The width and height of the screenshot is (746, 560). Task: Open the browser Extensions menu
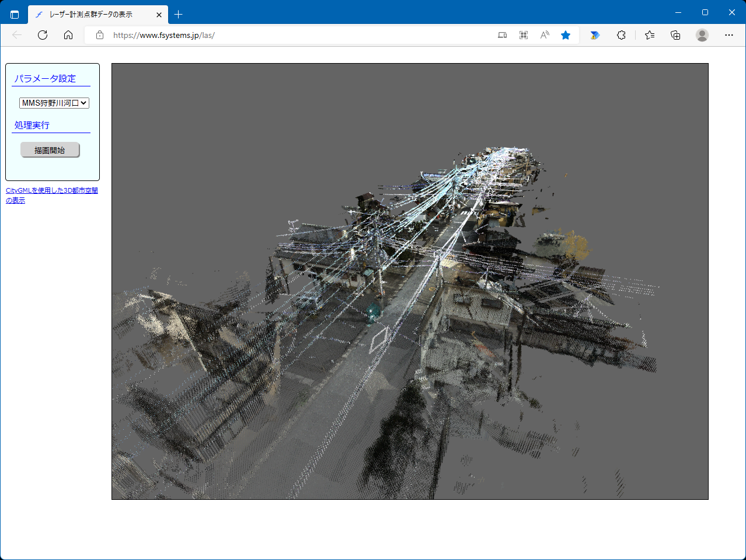point(621,35)
